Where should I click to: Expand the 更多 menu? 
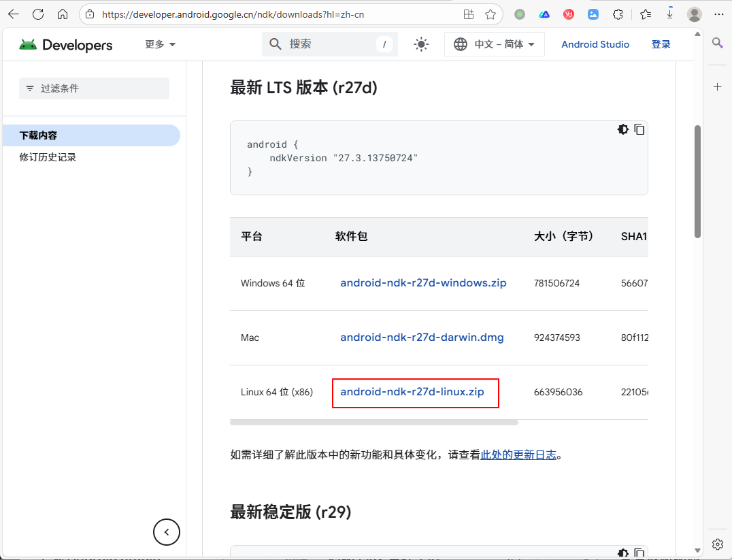click(160, 44)
